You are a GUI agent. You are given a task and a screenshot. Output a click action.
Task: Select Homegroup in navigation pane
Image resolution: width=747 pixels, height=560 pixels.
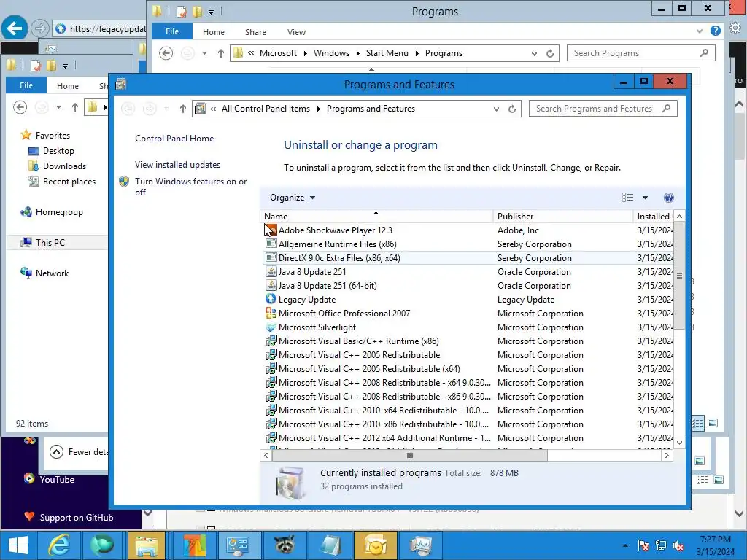coord(59,212)
